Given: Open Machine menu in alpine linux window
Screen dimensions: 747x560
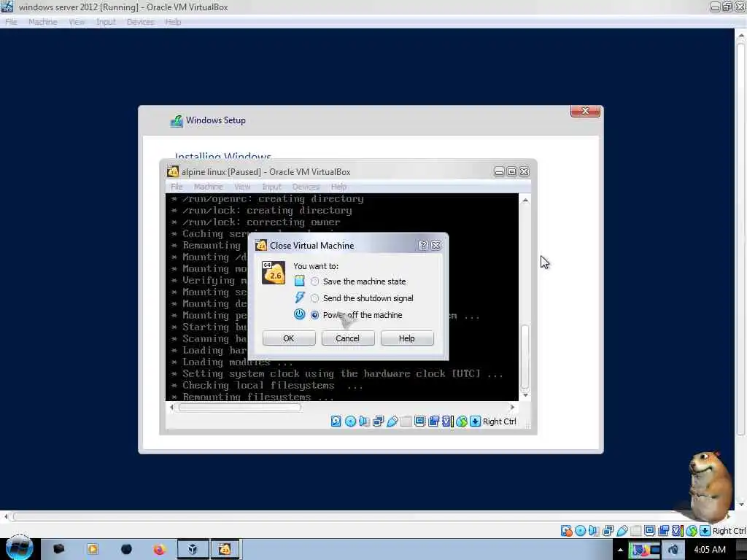Looking at the screenshot, I should [208, 187].
